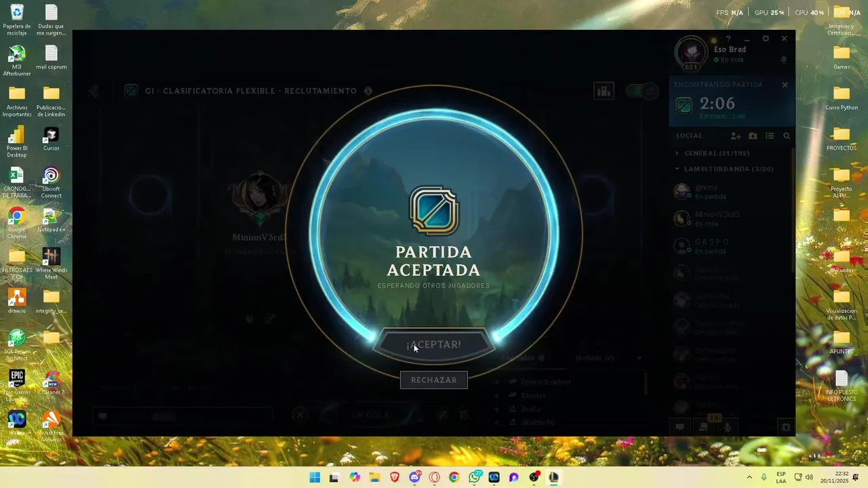Select the first En partida friend
The height and width of the screenshot is (488, 868).
click(x=732, y=191)
